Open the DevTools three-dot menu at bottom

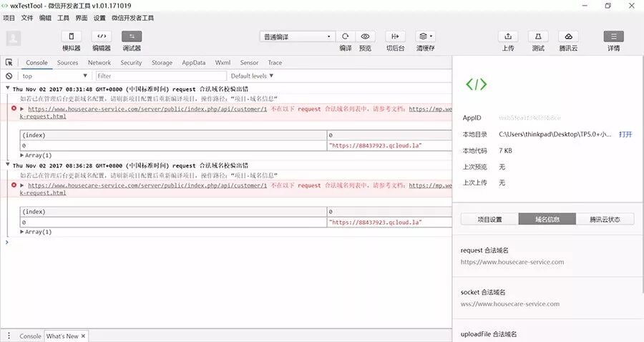pyautogui.click(x=9, y=336)
